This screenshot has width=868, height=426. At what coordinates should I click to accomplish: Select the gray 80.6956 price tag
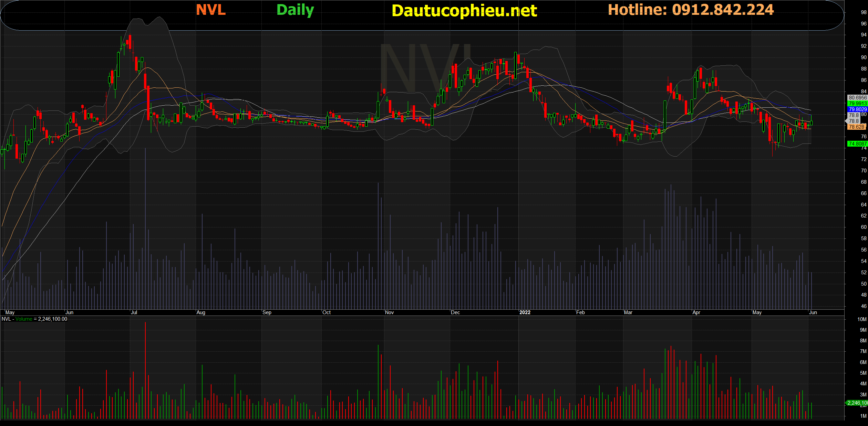tap(857, 98)
